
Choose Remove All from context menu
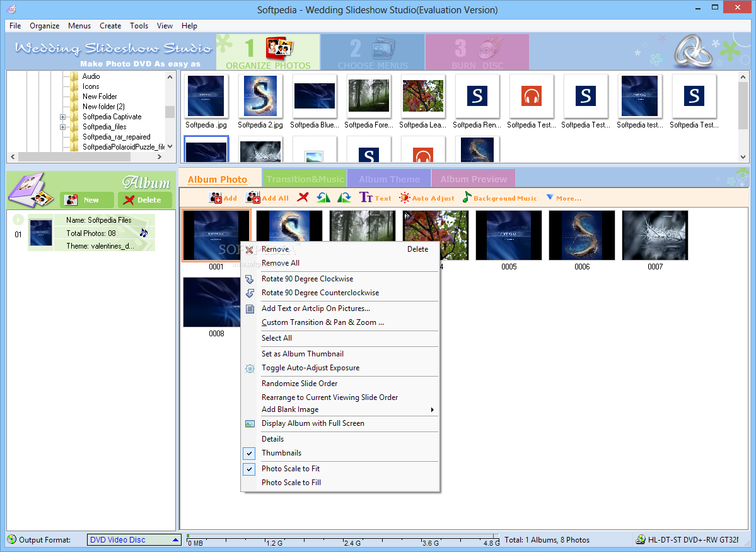[280, 263]
